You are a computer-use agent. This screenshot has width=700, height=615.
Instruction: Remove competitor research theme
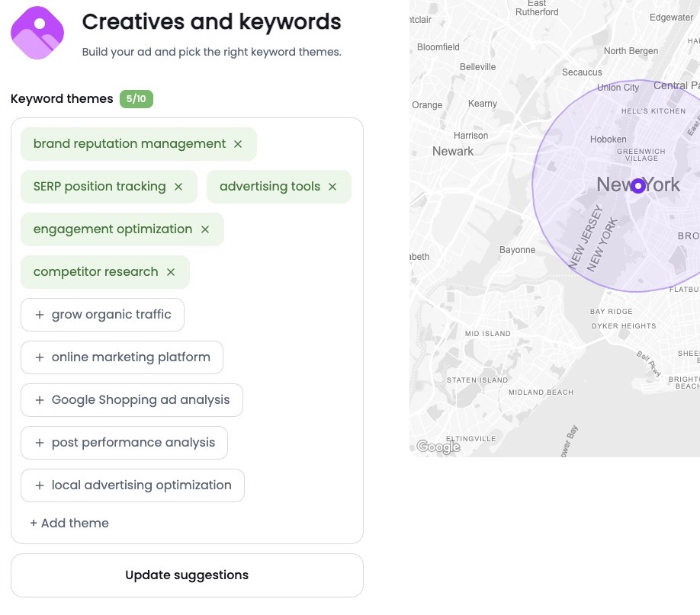[x=171, y=272]
